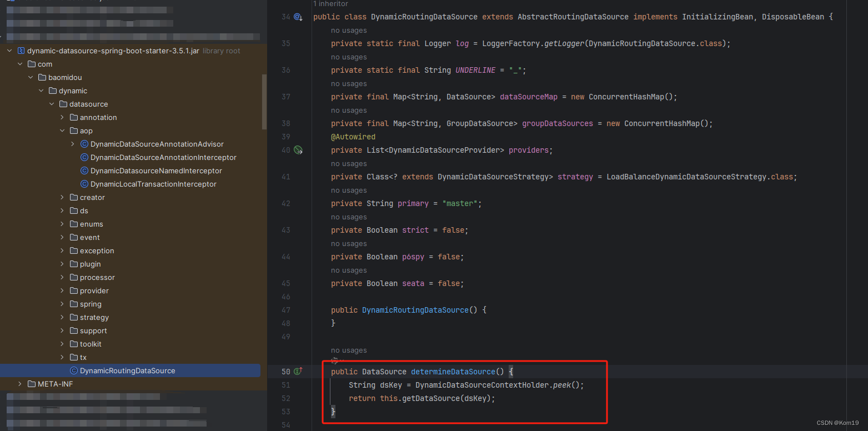Screen dimensions: 868x431
Task: Collapse the aop package node
Action: point(62,131)
